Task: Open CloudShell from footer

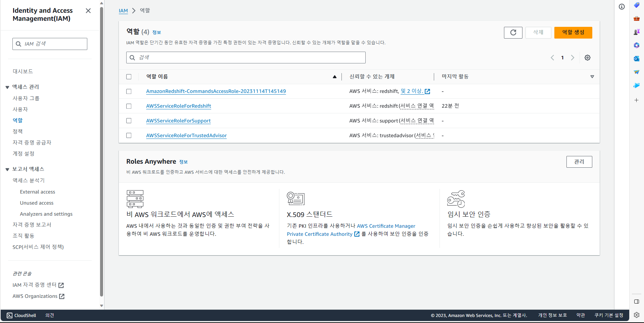Action: [x=21, y=316]
